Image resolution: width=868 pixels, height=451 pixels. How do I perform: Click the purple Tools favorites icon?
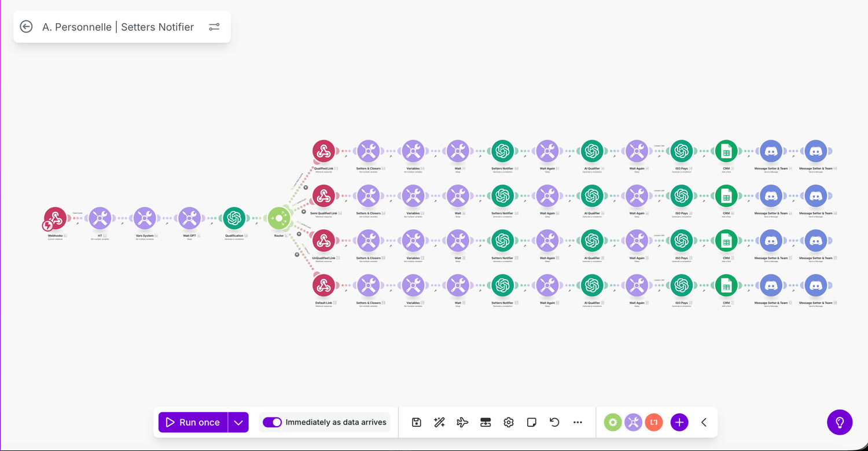(633, 423)
